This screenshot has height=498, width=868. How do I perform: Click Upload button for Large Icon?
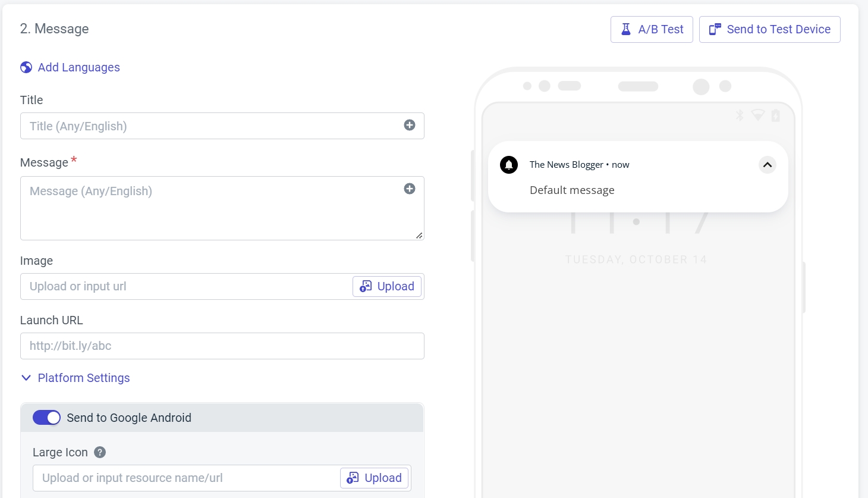[374, 478]
